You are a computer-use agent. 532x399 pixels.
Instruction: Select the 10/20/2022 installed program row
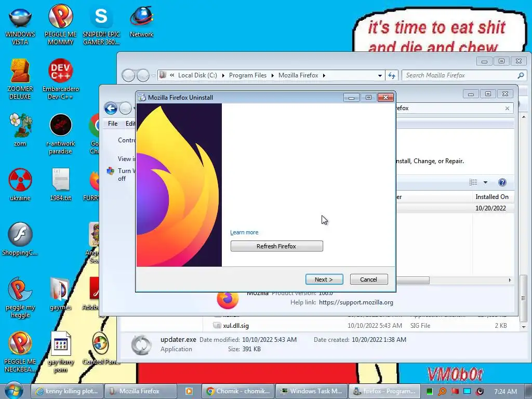pos(455,208)
